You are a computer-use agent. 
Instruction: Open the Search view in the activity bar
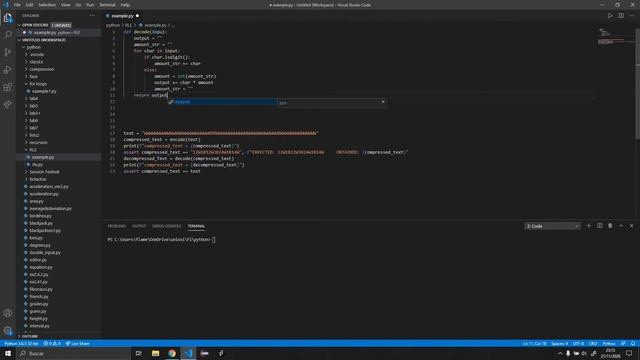point(8,35)
